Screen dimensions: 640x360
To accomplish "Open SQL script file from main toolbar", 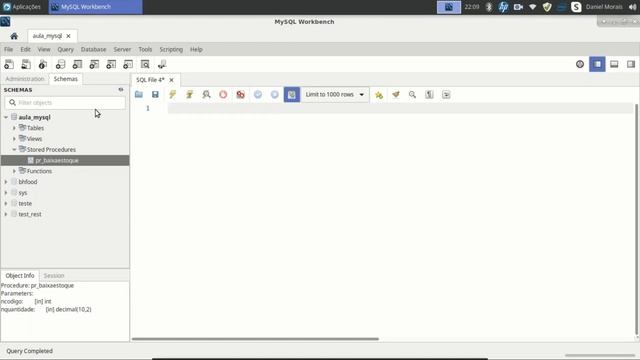I will 26,64.
